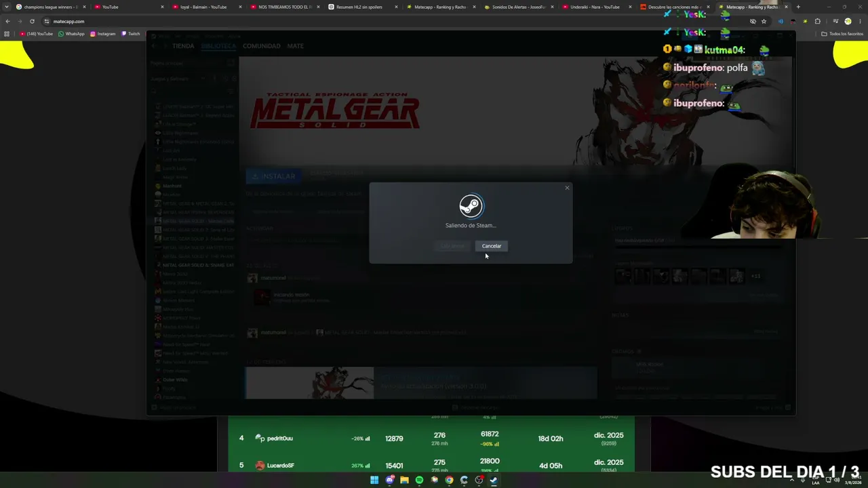Switch to the YouTube browser tab

[x=129, y=7]
